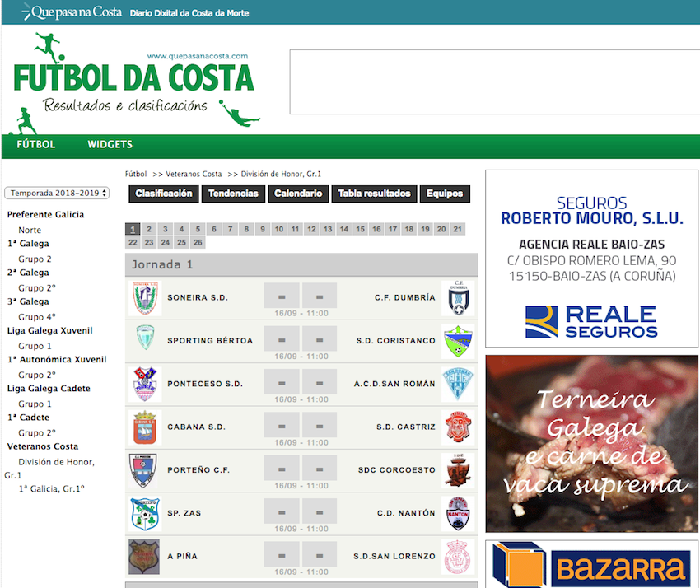Click the C.D. Nantón team crest

pos(457,513)
